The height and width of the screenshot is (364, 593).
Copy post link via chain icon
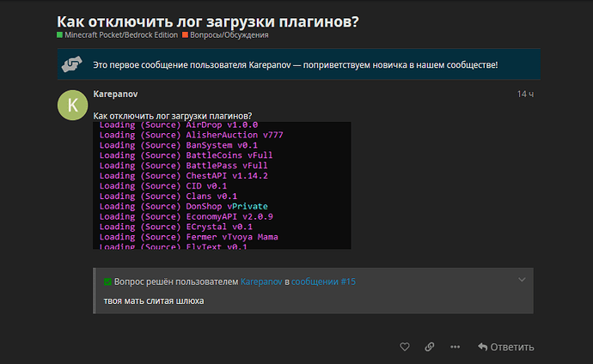point(429,347)
